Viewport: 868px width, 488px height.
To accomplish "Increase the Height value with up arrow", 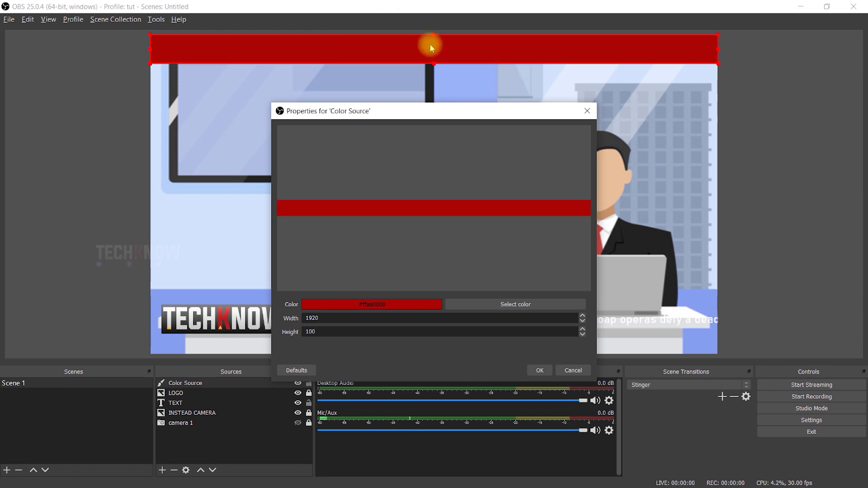I will click(582, 329).
